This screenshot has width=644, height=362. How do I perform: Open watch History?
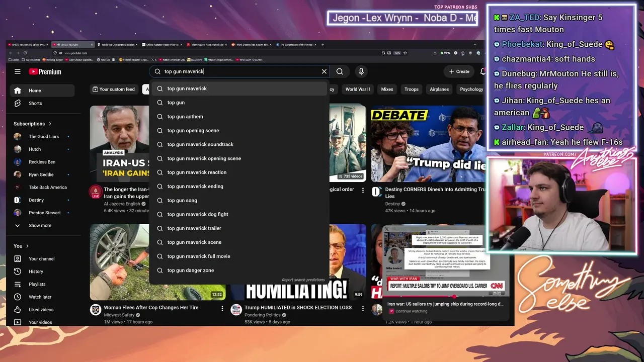[x=42, y=271]
